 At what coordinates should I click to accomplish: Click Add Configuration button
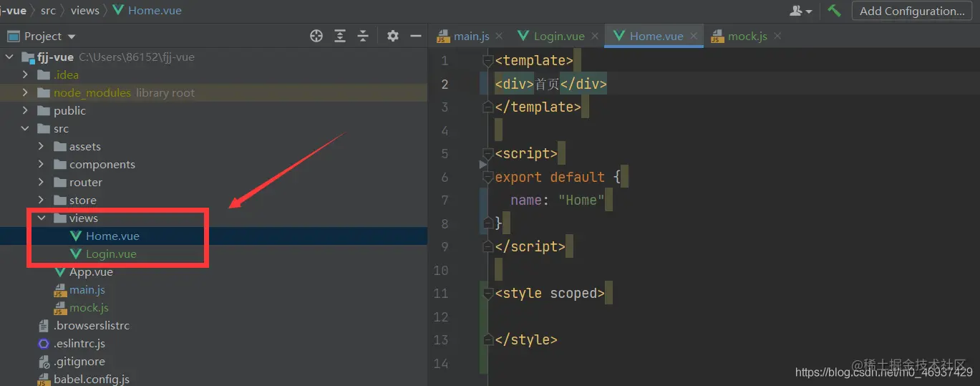tap(911, 11)
